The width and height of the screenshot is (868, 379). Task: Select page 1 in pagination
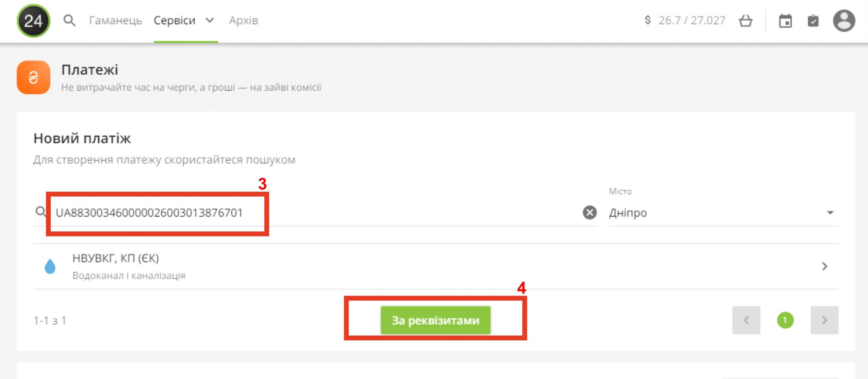(x=785, y=320)
